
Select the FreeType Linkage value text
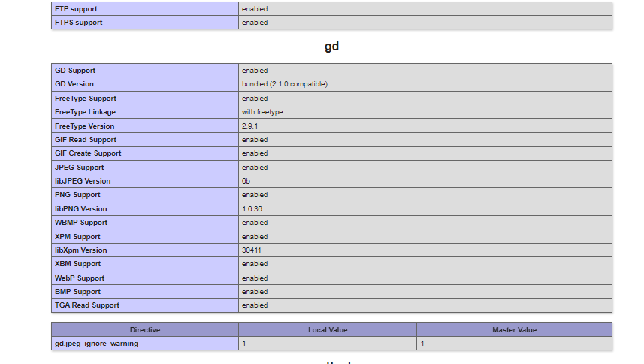(x=262, y=112)
